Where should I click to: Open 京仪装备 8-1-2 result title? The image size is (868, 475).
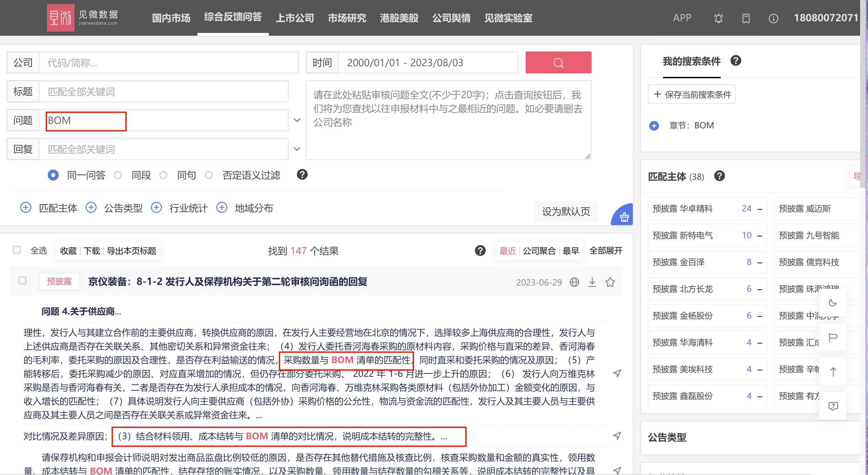pos(228,281)
